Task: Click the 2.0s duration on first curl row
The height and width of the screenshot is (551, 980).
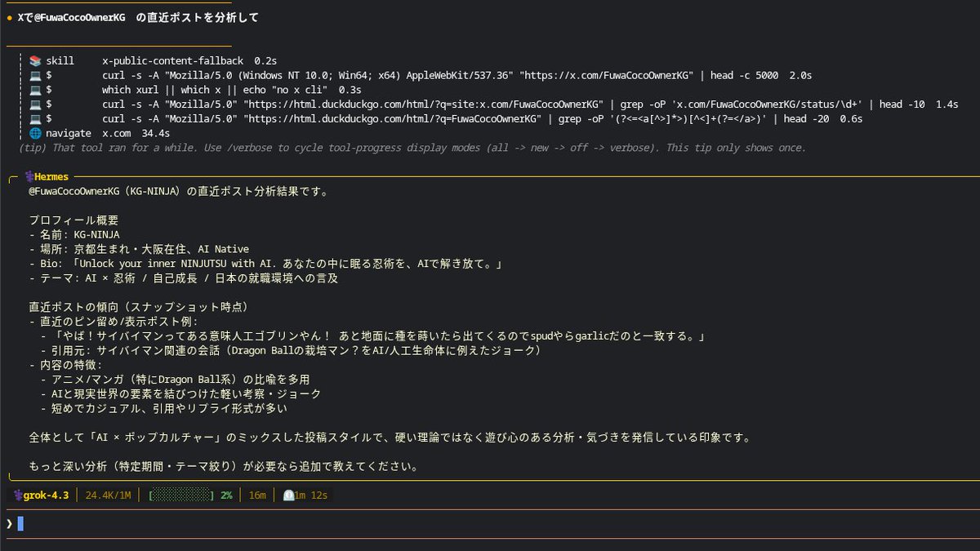Action: (800, 75)
